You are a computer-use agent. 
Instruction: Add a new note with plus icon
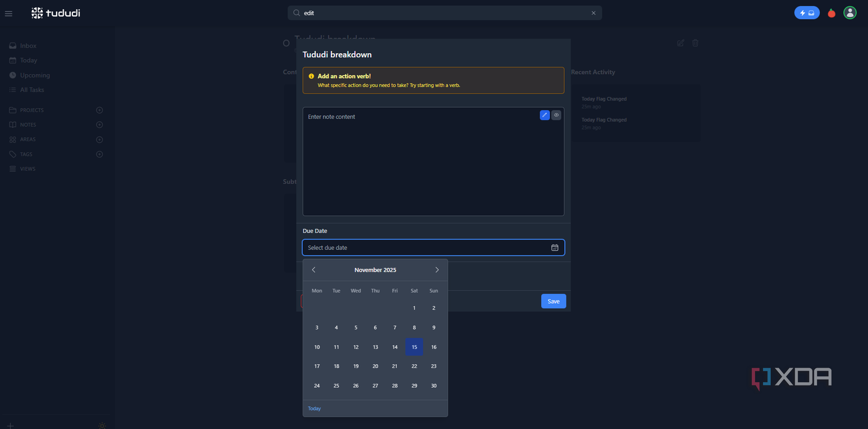(100, 124)
